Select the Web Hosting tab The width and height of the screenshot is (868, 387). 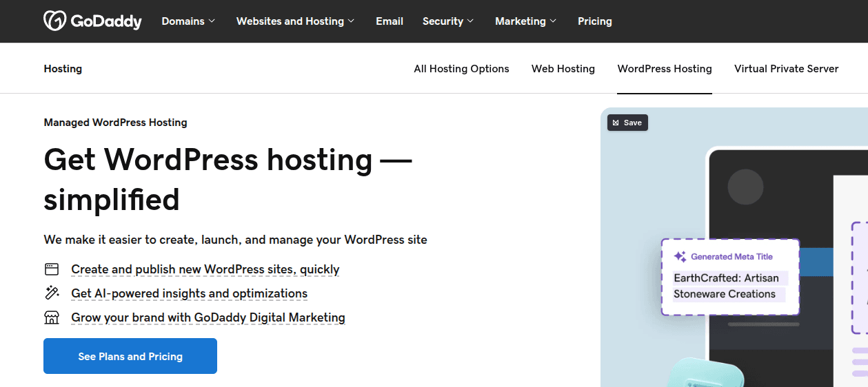(x=563, y=69)
